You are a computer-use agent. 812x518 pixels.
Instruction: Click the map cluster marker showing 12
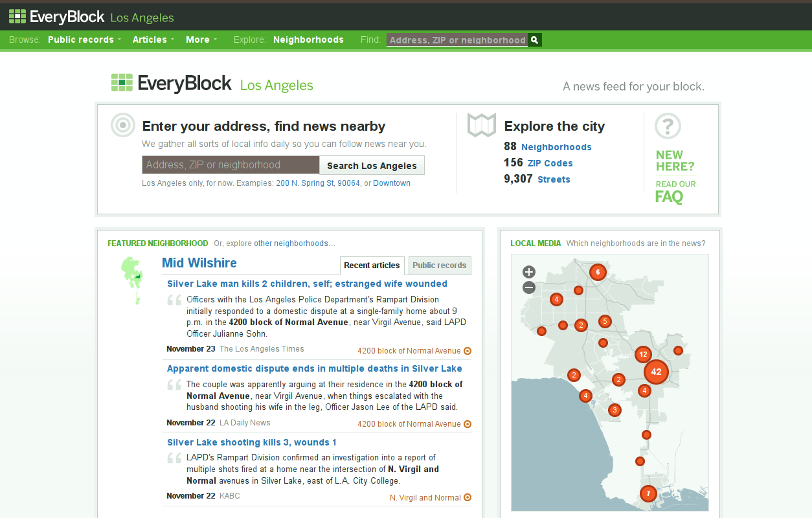point(642,354)
